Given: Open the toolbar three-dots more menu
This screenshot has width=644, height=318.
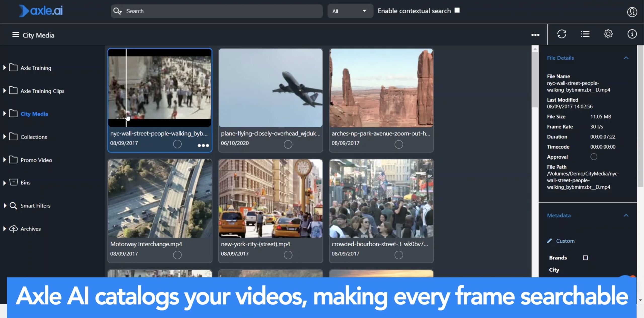Looking at the screenshot, I should 535,35.
